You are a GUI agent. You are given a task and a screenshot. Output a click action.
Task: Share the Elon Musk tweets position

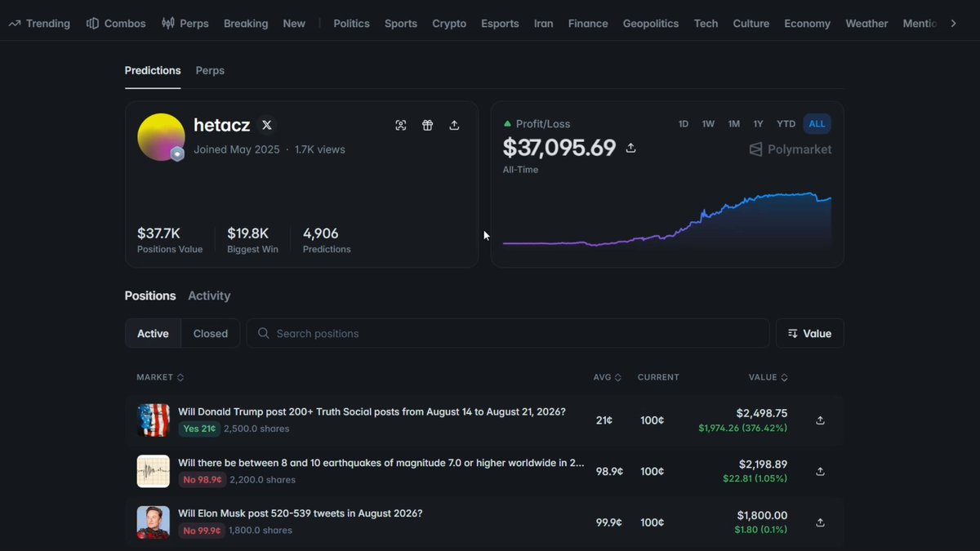tap(820, 522)
